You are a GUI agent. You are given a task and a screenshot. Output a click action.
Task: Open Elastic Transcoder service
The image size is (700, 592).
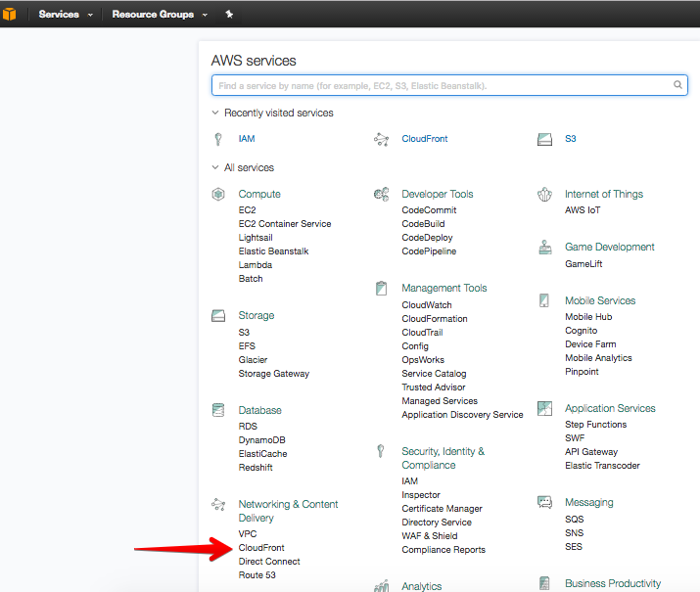pyautogui.click(x=602, y=466)
